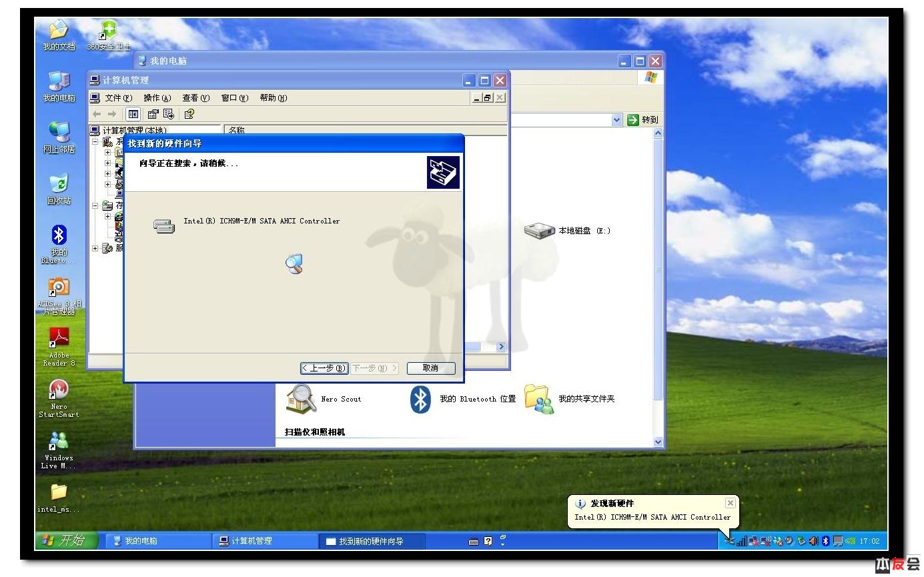This screenshot has width=924, height=577.
Task: Click Intel SATA AHCI Controller device icon
Action: click(x=163, y=226)
